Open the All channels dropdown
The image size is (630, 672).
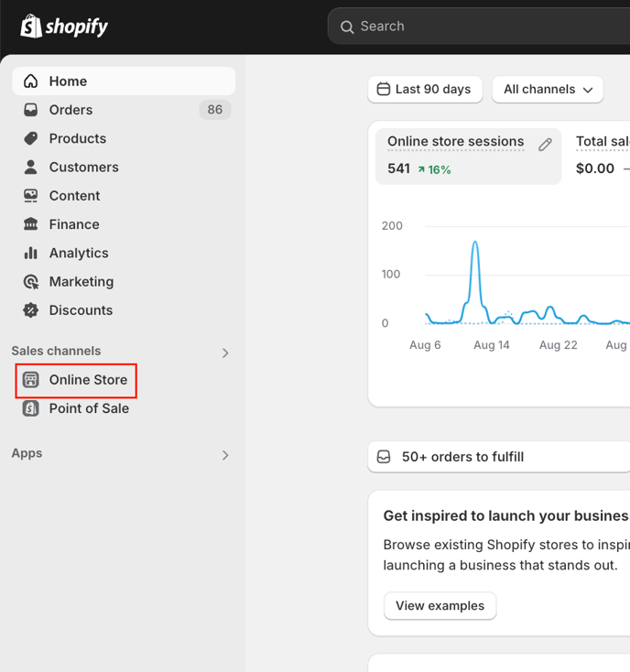tap(548, 89)
